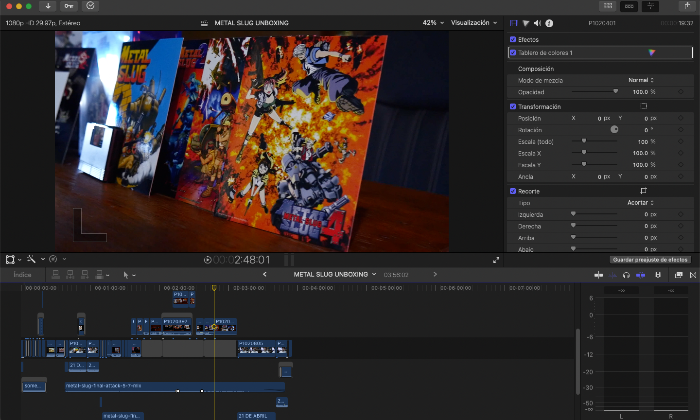Click the import media arrow icon

pos(48,6)
